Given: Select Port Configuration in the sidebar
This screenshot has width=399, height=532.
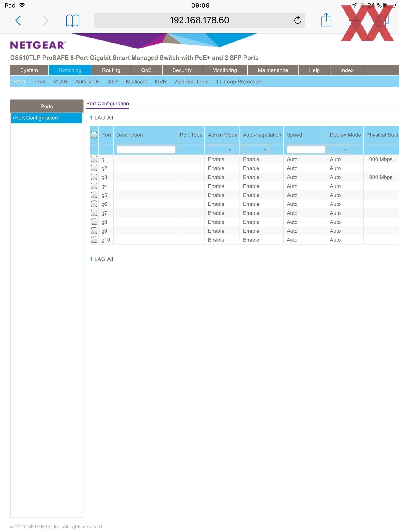Looking at the screenshot, I should click(x=47, y=118).
